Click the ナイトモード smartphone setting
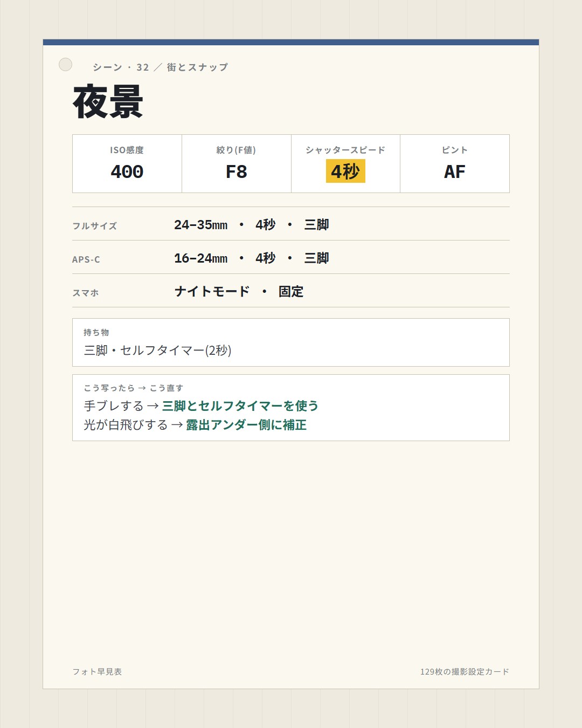Image resolution: width=582 pixels, height=728 pixels. [212, 292]
